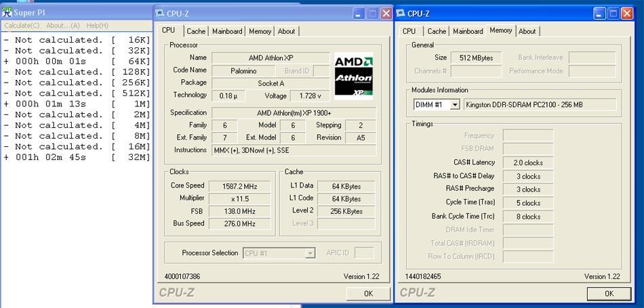This screenshot has height=308, width=644.
Task: Open the About...(A) menu in Super PI
Action: click(x=63, y=26)
